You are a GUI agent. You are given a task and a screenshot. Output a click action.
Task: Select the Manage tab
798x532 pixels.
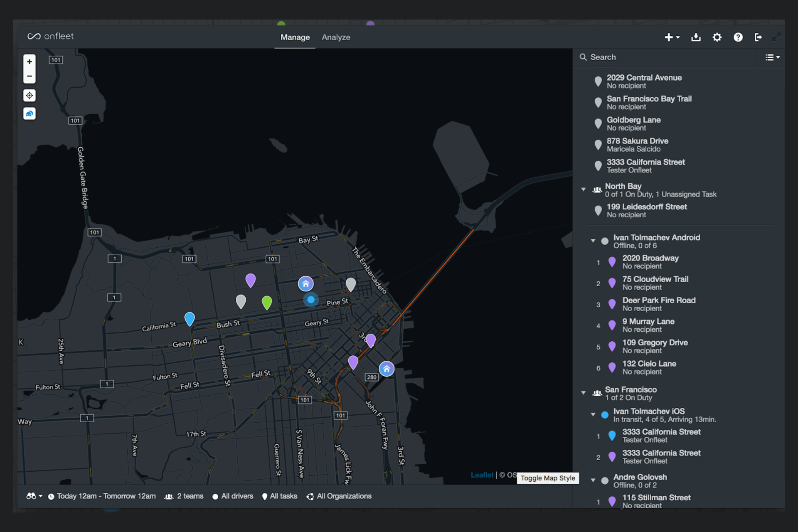(x=295, y=37)
